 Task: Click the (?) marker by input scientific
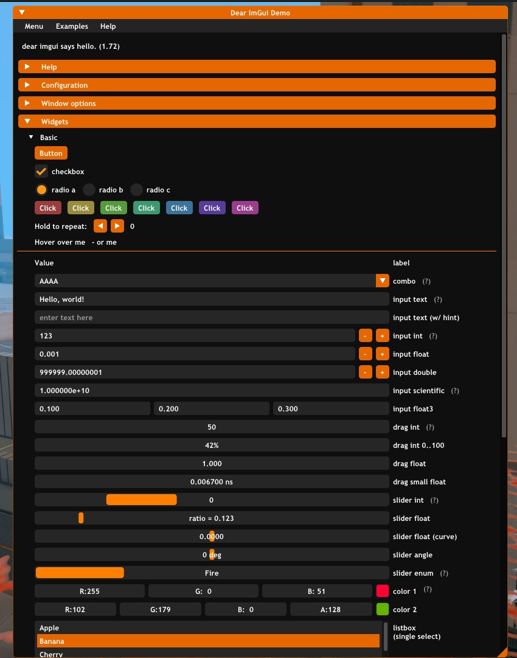(455, 390)
